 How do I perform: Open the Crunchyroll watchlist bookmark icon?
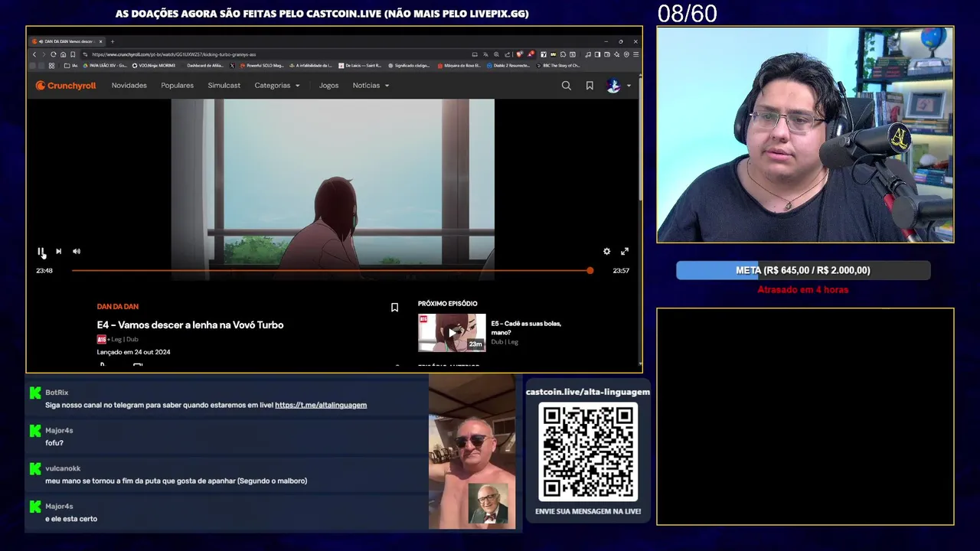point(590,86)
